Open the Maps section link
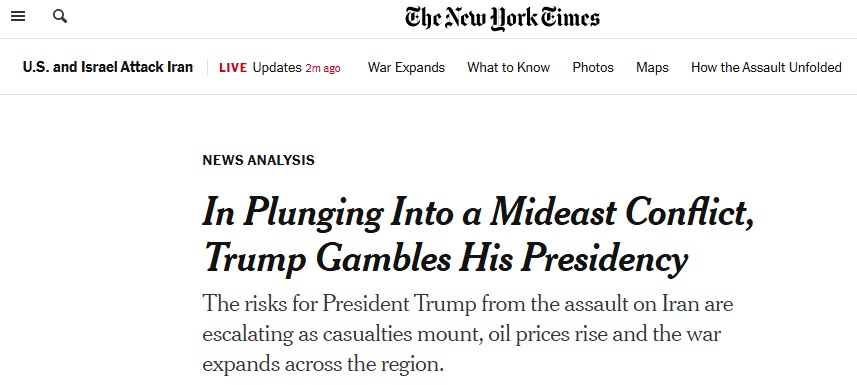 [652, 68]
